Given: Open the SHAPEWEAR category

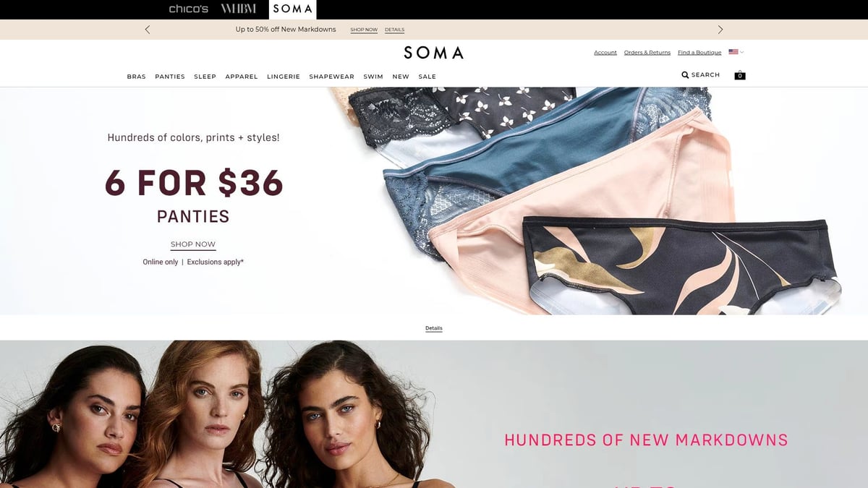Looking at the screenshot, I should pos(331,77).
